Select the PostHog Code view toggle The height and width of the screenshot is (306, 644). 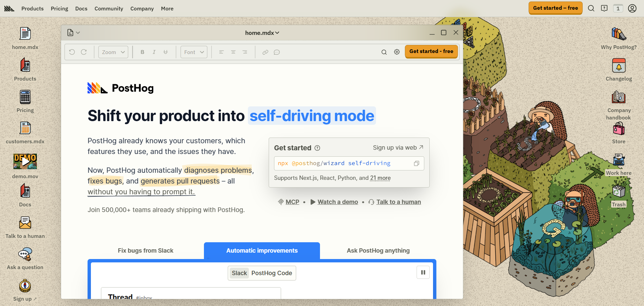point(272,273)
